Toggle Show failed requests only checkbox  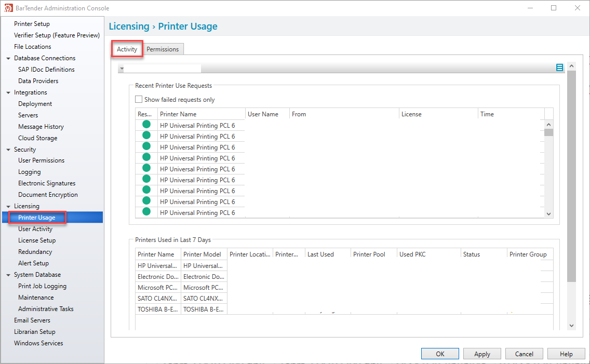coord(139,99)
